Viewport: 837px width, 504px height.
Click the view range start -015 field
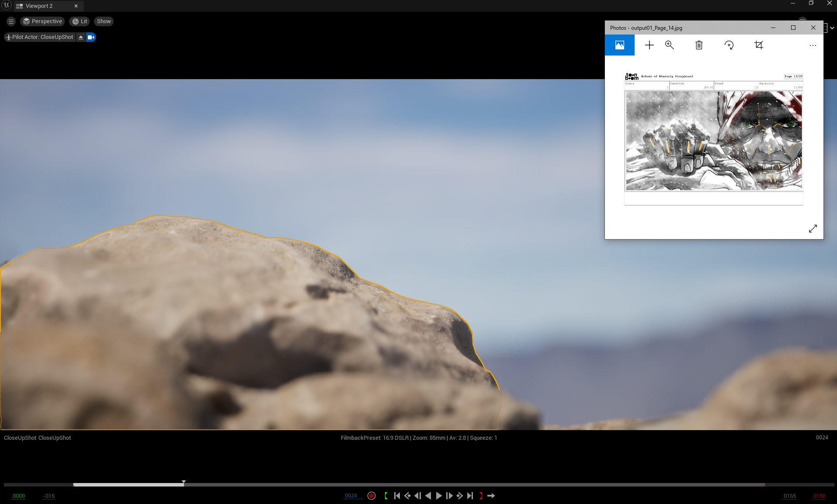(x=49, y=496)
